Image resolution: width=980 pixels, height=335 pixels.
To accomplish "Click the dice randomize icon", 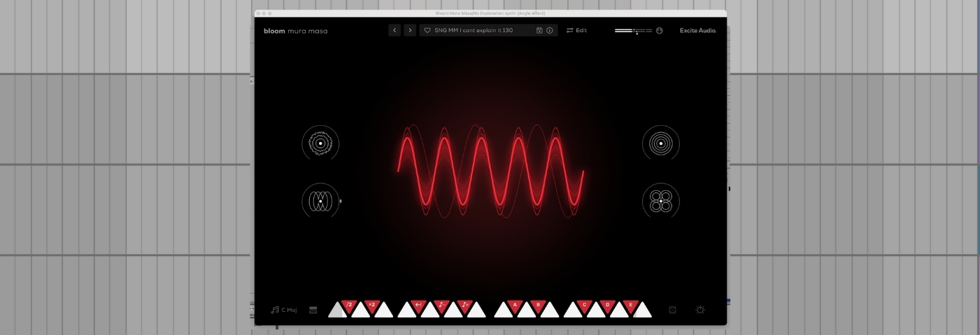I will tap(673, 310).
